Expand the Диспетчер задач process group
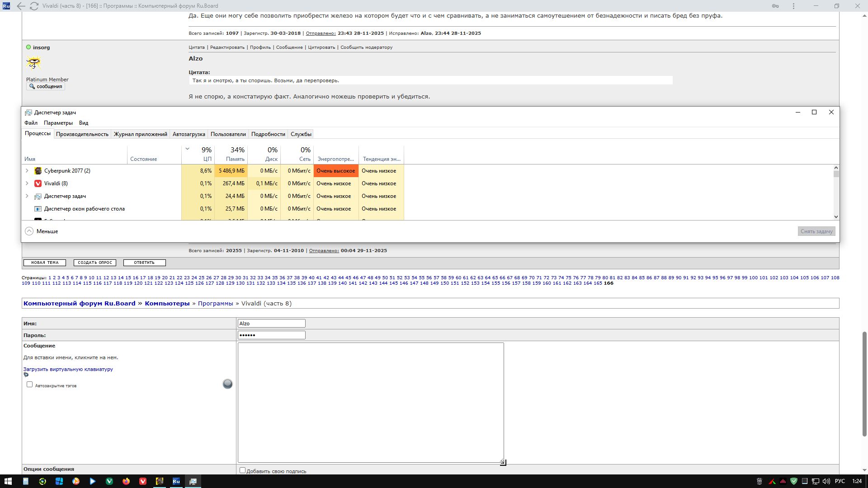 [x=27, y=196]
